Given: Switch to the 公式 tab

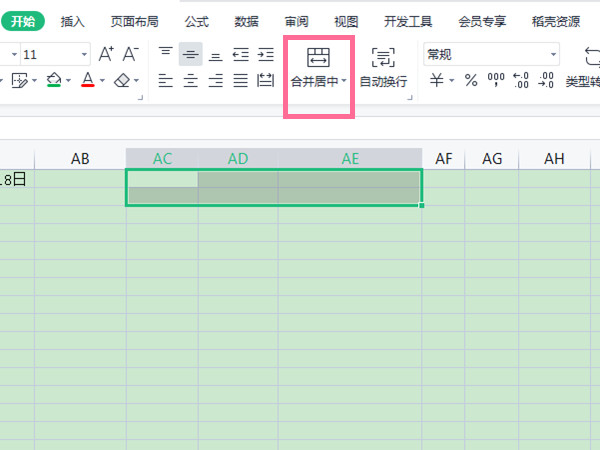Looking at the screenshot, I should [197, 21].
